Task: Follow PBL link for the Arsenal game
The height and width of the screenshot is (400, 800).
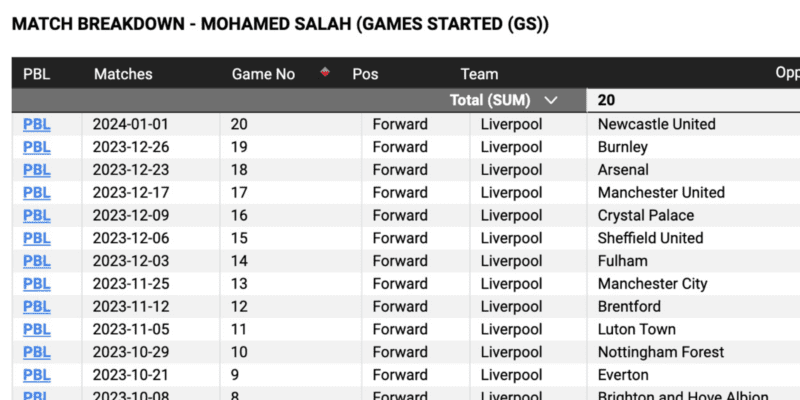Action: pyautogui.click(x=36, y=170)
